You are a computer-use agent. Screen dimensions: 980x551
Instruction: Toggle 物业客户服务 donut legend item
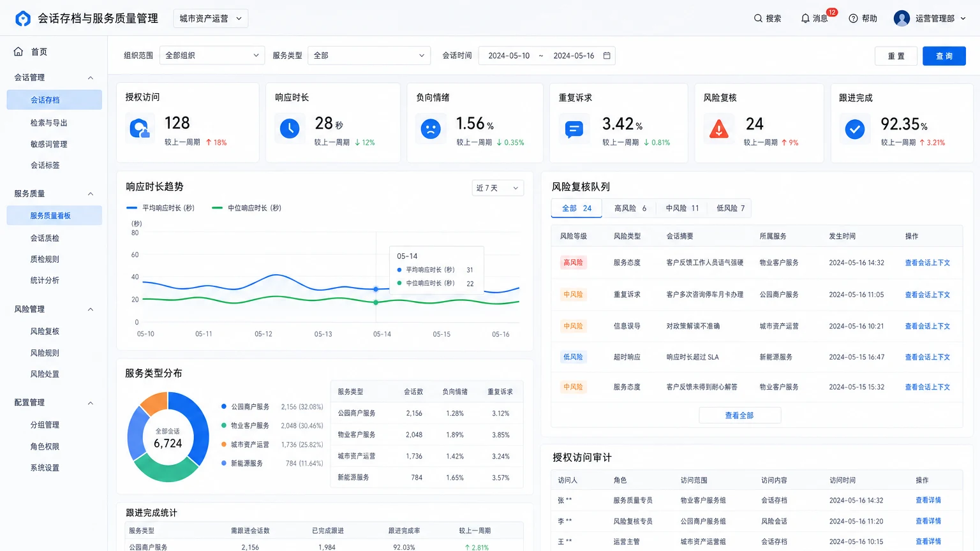click(246, 425)
